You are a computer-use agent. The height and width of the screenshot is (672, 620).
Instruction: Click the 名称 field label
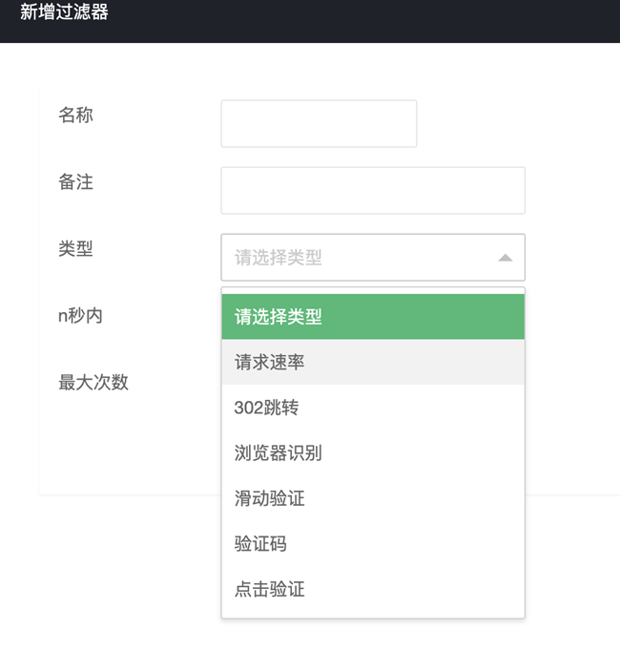coord(76,115)
